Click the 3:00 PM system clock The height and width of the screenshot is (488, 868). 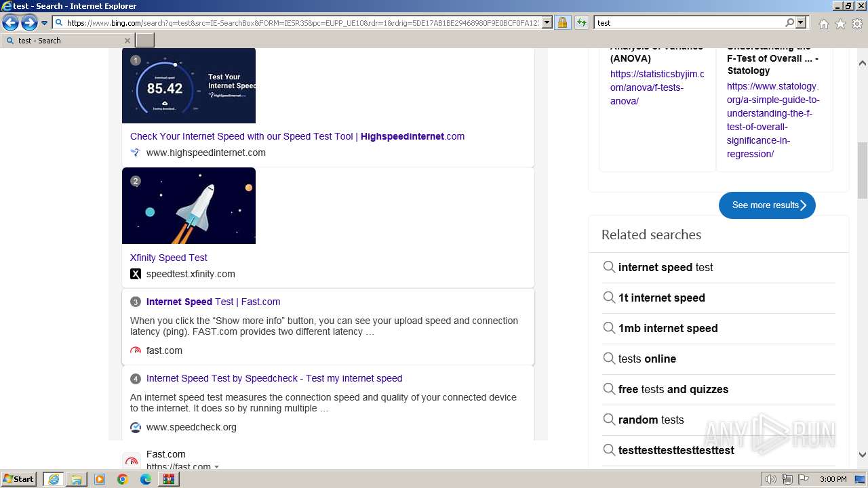(x=833, y=479)
